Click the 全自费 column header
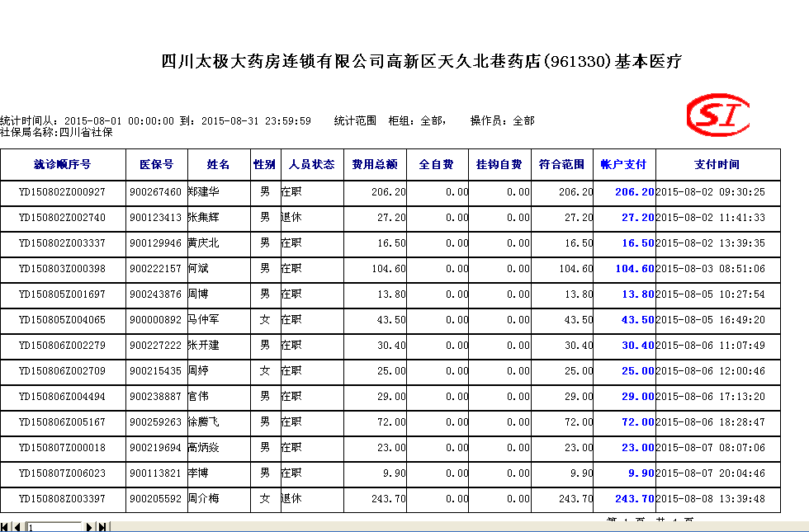The image size is (809, 532). pyautogui.click(x=437, y=164)
